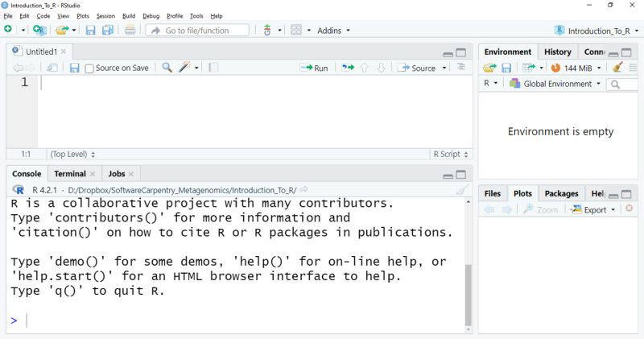Viewport: 644px width, 339px height.
Task: Switch to the Terminal tab
Action: point(70,174)
